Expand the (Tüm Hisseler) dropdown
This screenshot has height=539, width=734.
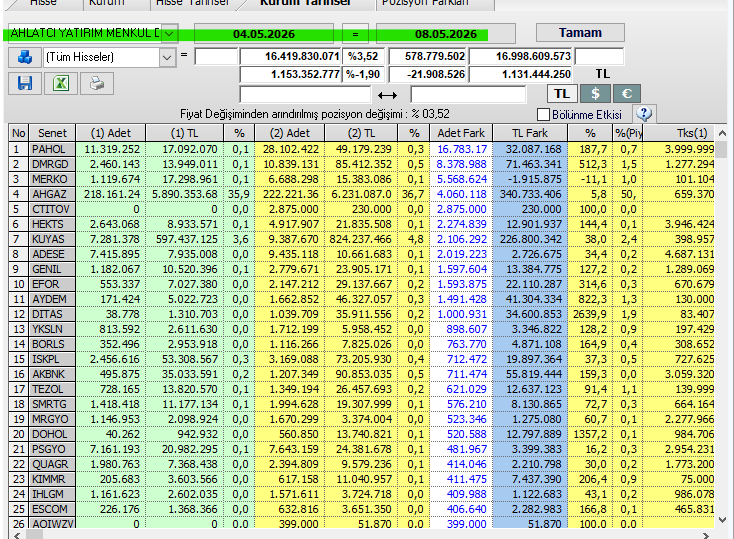[167, 58]
